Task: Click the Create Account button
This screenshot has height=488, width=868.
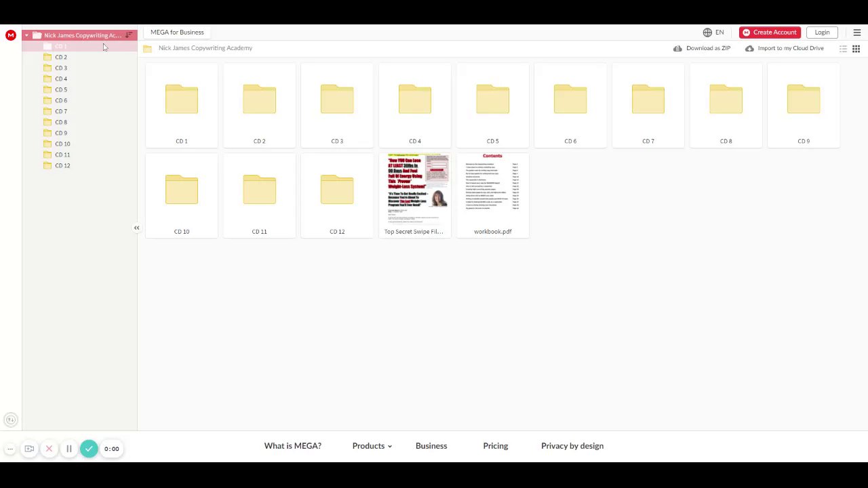Action: click(770, 33)
